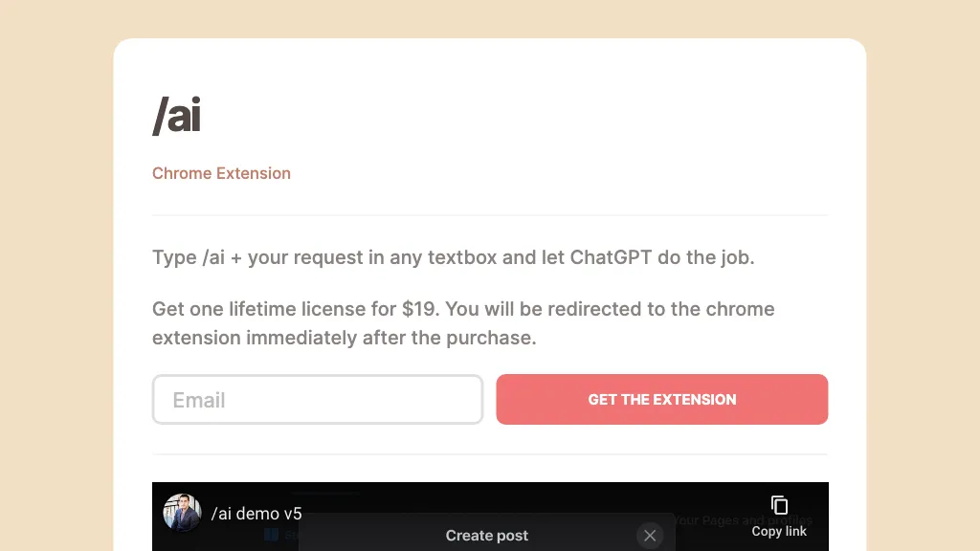980x551 pixels.
Task: Click the 'Create post' dialog header
Action: pos(486,536)
